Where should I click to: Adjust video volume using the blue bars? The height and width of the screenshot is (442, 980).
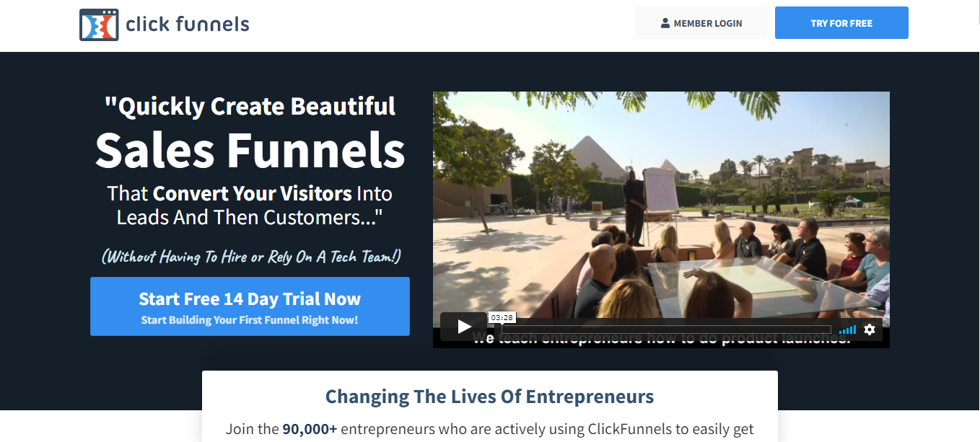(x=847, y=330)
